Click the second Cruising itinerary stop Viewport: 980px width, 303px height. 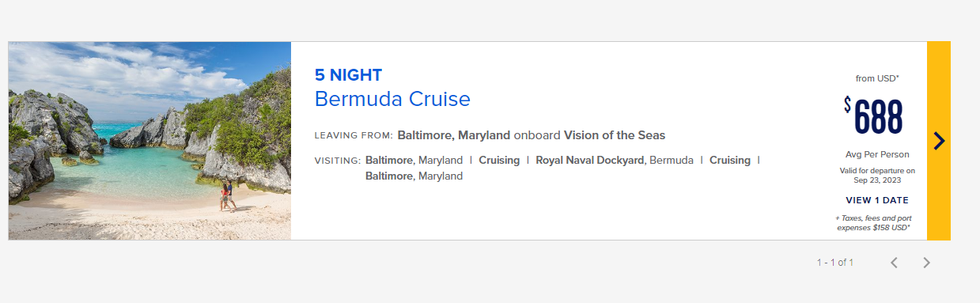point(730,160)
